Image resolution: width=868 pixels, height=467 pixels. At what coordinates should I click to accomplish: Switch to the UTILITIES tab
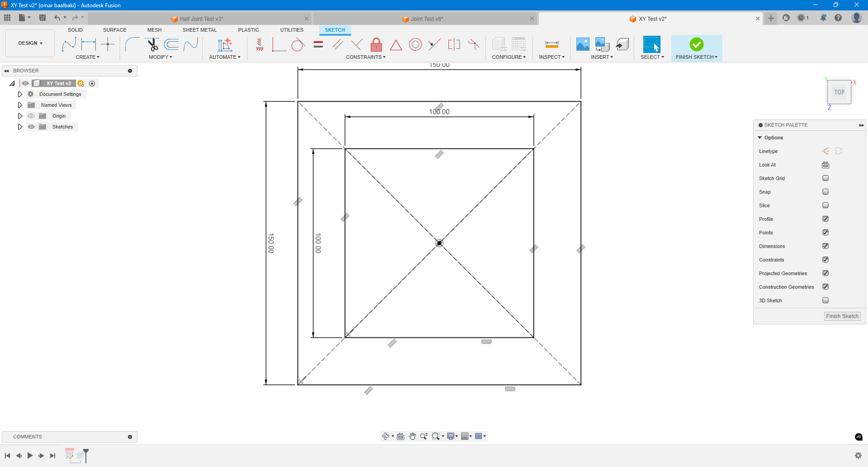coord(292,30)
